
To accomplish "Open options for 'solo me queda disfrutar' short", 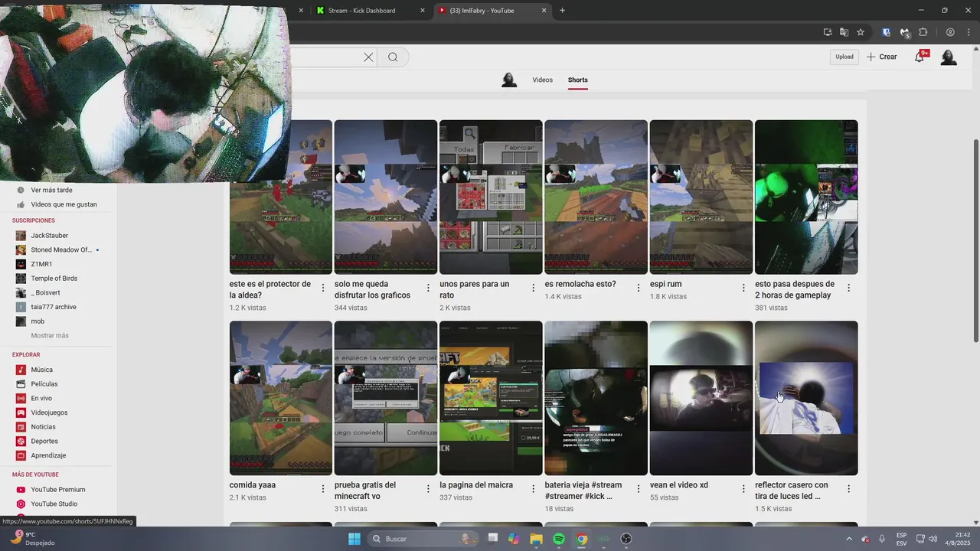I will click(428, 288).
